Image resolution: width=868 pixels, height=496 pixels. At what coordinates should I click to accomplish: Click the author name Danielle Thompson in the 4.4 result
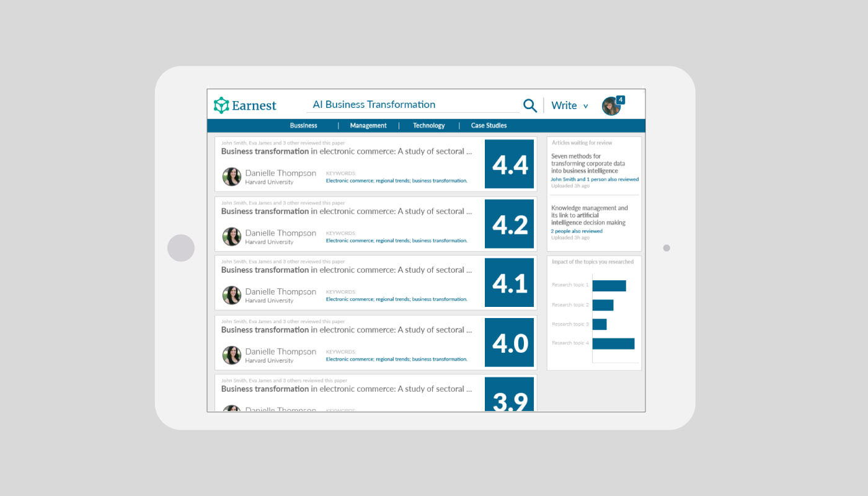tap(280, 173)
